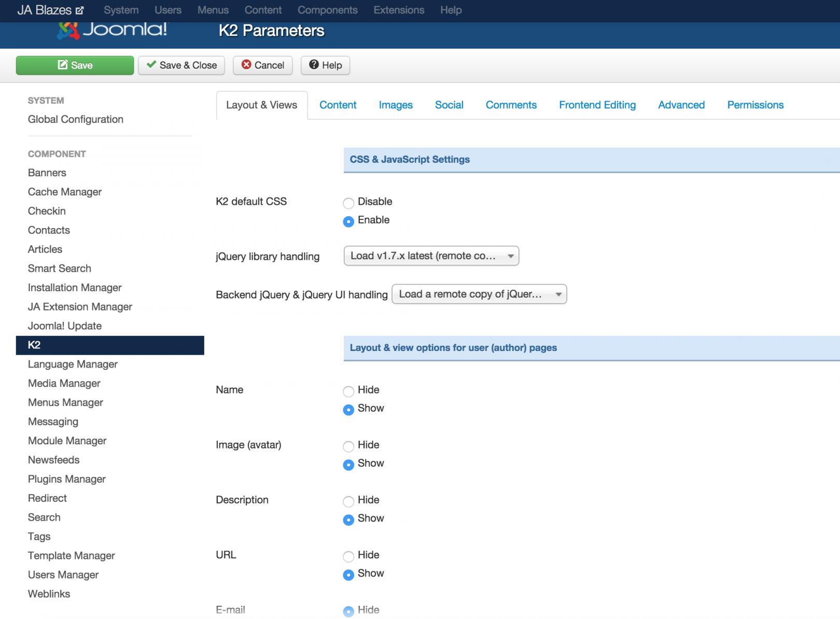
Task: Open Template Manager in sidebar
Action: [x=72, y=556]
